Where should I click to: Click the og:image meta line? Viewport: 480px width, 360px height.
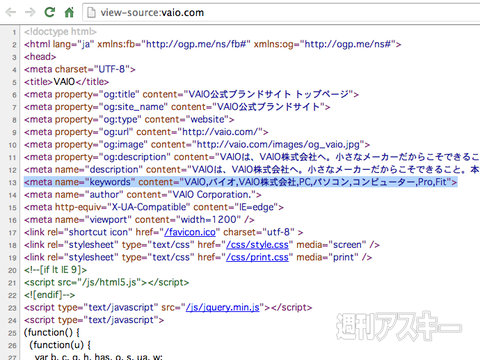[197, 144]
